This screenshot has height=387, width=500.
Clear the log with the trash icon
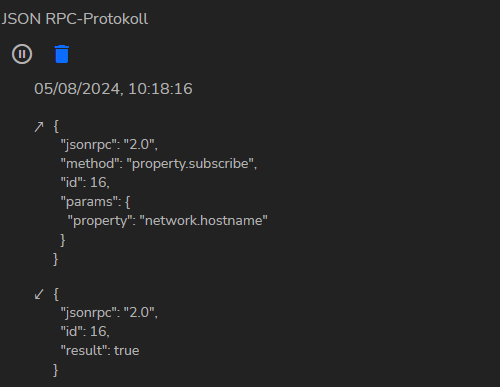(62, 54)
